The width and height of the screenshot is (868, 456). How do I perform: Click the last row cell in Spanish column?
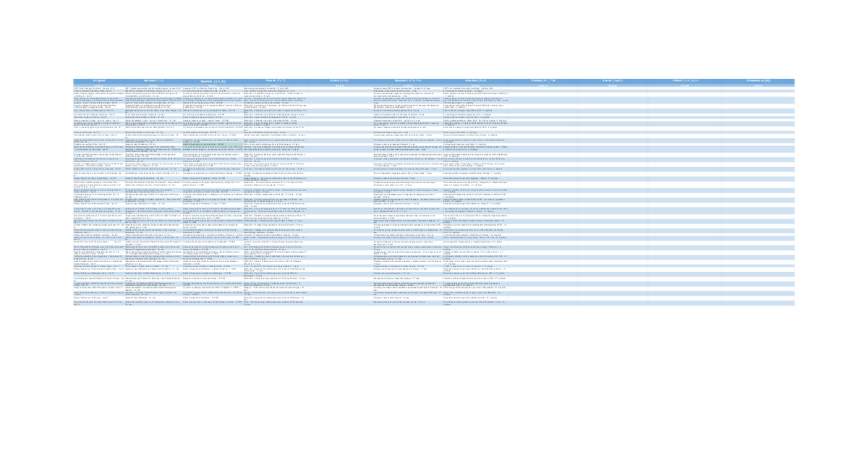tap(213, 303)
